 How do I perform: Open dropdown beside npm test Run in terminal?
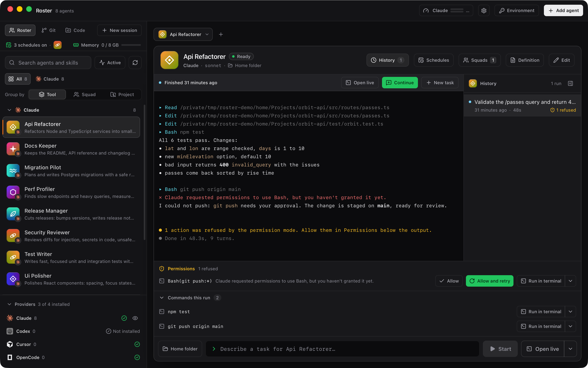point(570,312)
